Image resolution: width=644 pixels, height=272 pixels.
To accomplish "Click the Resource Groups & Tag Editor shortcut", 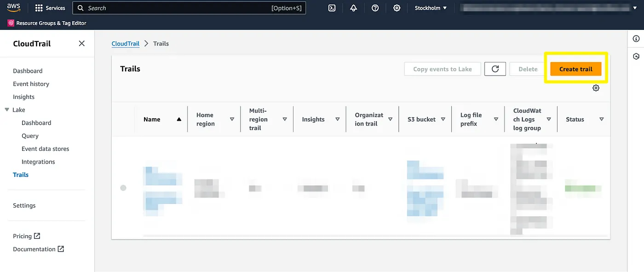I will [47, 23].
